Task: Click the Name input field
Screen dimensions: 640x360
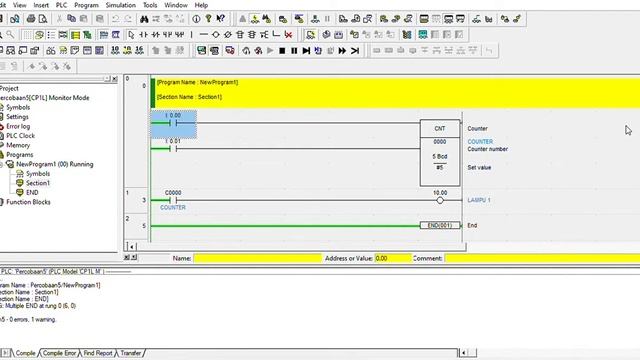Action: [257, 258]
